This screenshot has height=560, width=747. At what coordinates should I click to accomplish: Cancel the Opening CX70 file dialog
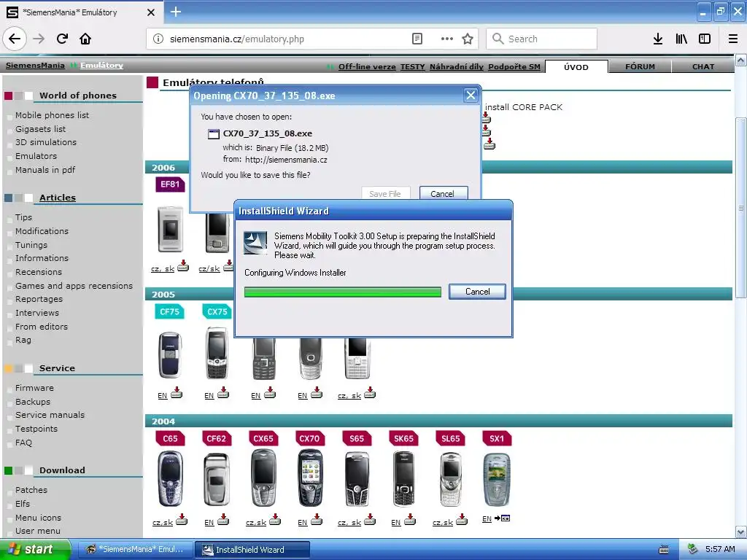pos(443,193)
